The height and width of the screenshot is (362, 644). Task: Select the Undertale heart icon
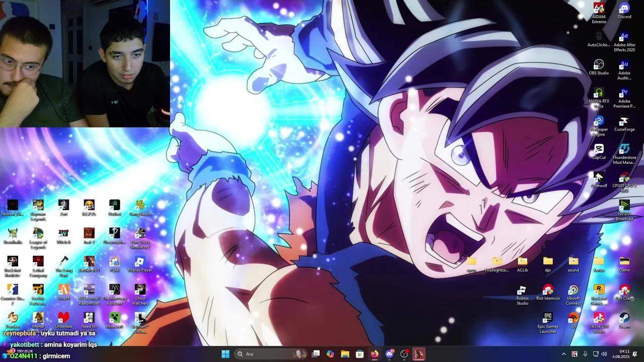tap(63, 321)
